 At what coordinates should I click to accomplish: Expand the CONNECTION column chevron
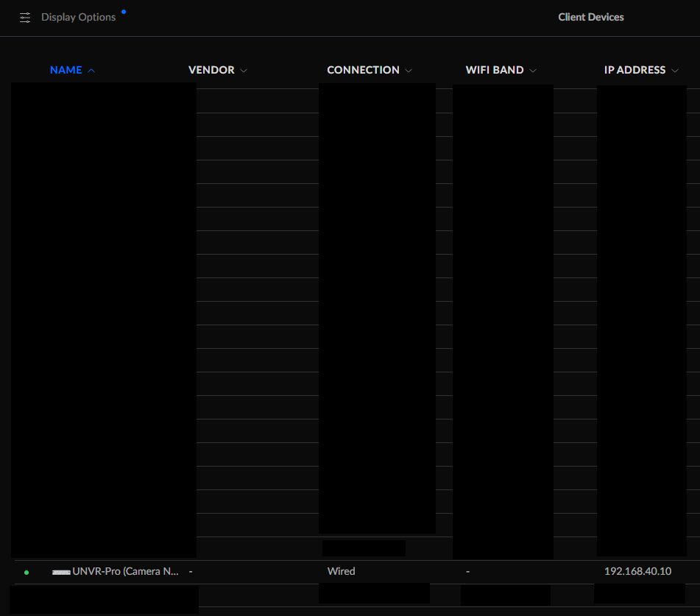tap(409, 71)
